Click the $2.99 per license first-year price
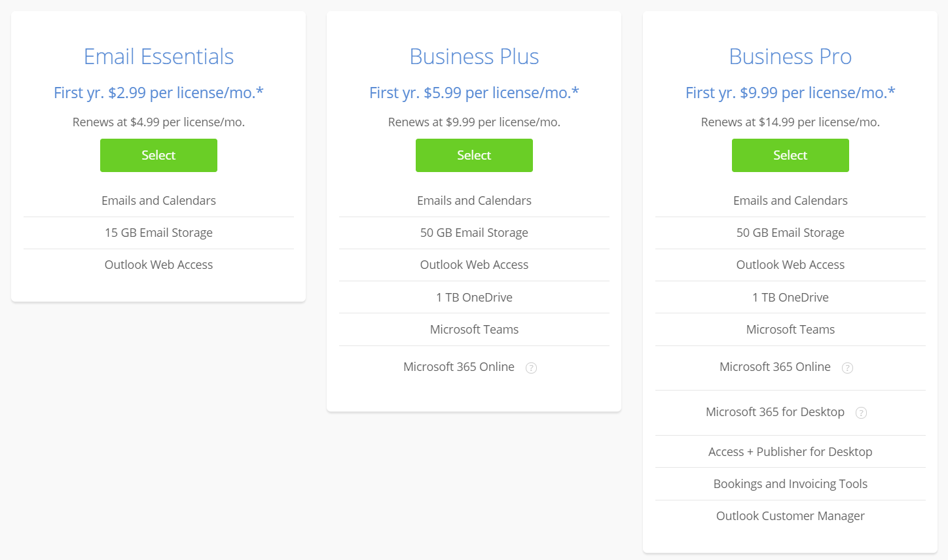This screenshot has width=948, height=560. [x=158, y=93]
